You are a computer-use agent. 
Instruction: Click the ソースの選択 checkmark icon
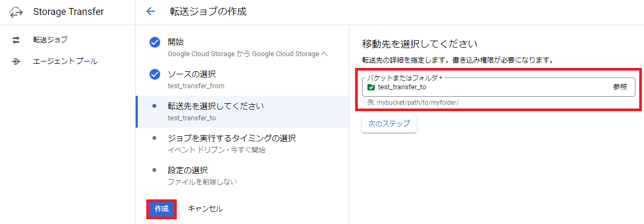(x=155, y=74)
